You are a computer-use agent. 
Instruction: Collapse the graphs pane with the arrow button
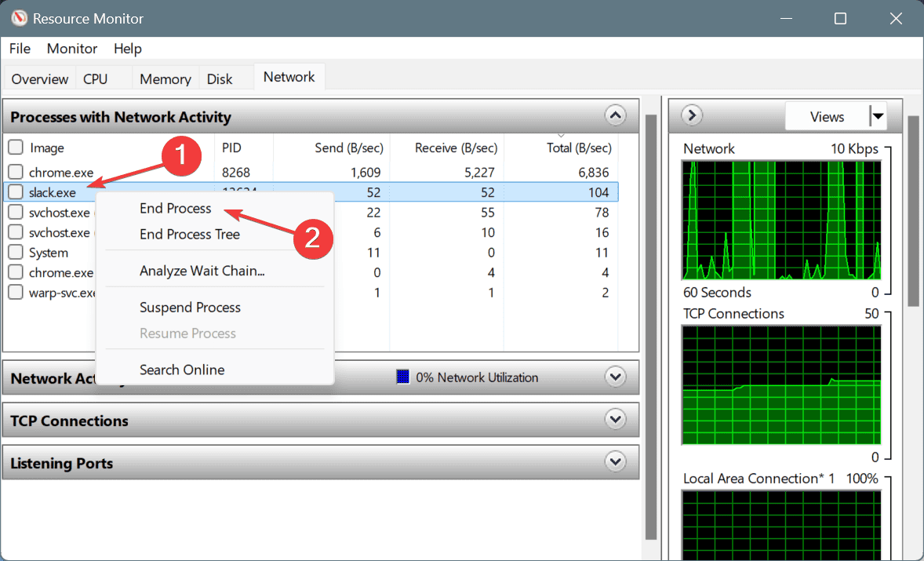tap(692, 115)
